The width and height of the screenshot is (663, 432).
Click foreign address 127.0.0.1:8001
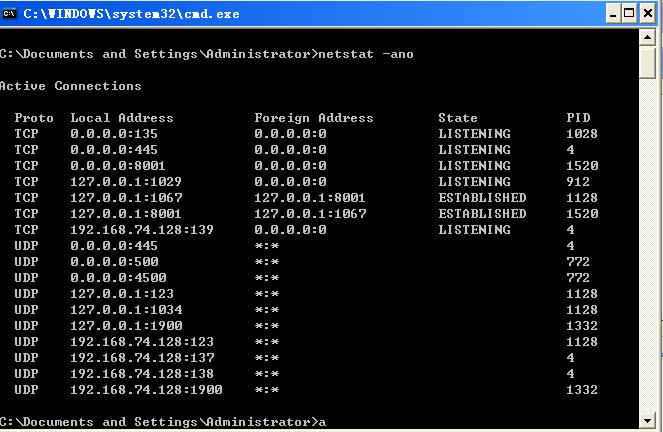pyautogui.click(x=310, y=198)
